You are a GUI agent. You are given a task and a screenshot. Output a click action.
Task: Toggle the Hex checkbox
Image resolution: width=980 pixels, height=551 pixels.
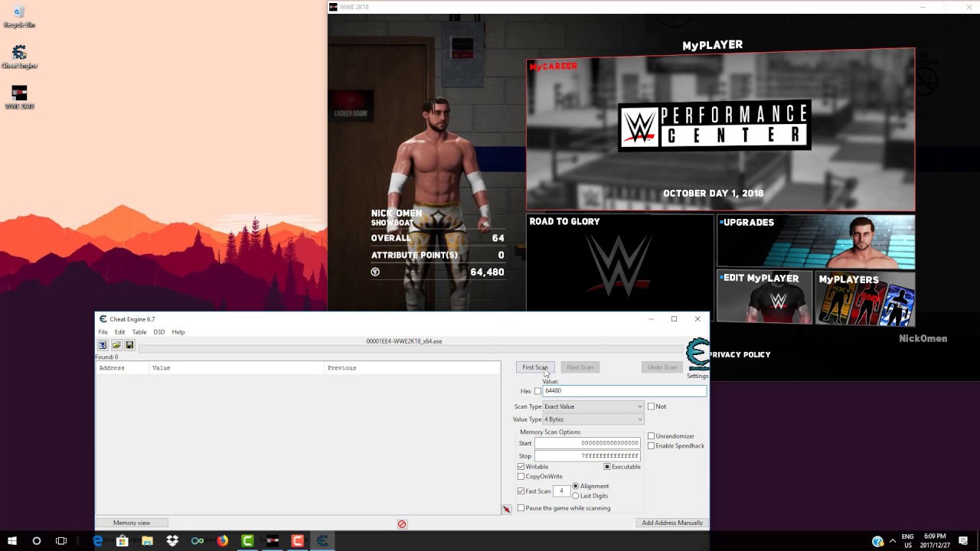click(x=537, y=391)
